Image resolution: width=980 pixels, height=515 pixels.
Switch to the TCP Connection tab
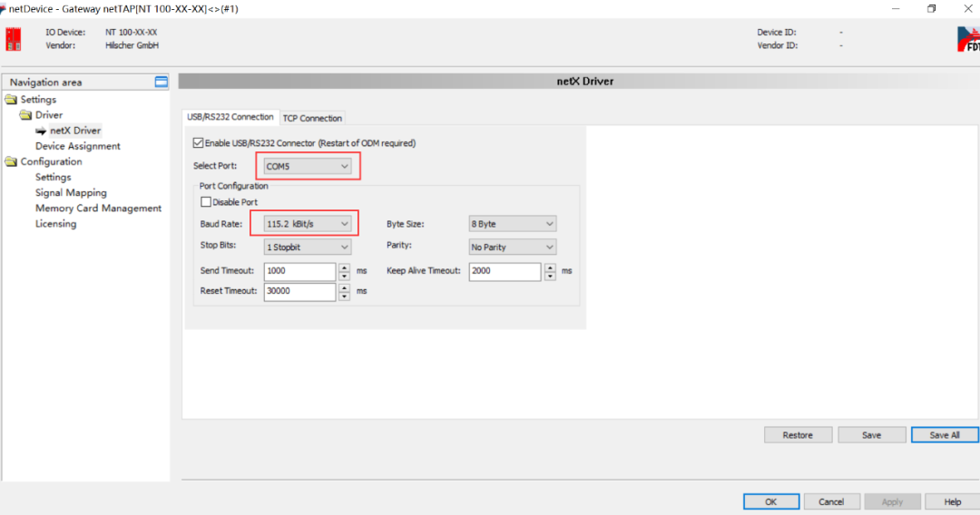tap(312, 118)
